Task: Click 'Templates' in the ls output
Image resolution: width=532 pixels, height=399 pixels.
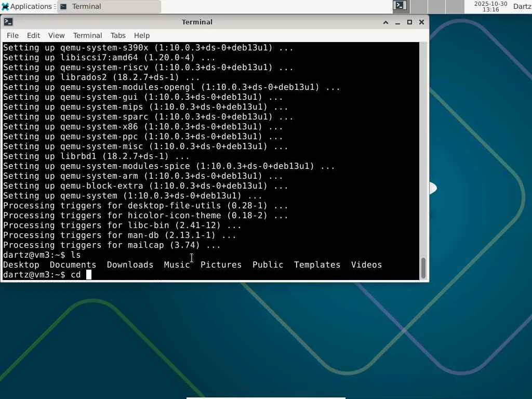Action: [317, 264]
